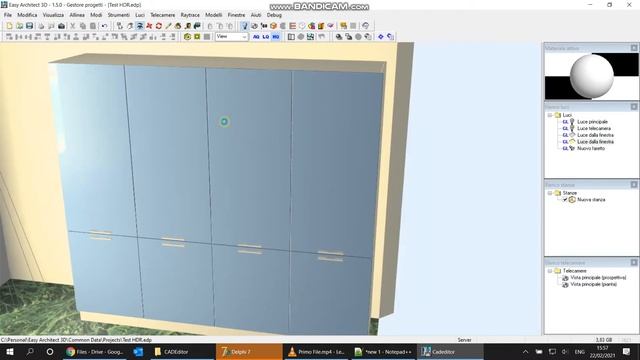The height and width of the screenshot is (360, 640).
Task: Collapse the Stanze tree node
Action: (x=550, y=193)
